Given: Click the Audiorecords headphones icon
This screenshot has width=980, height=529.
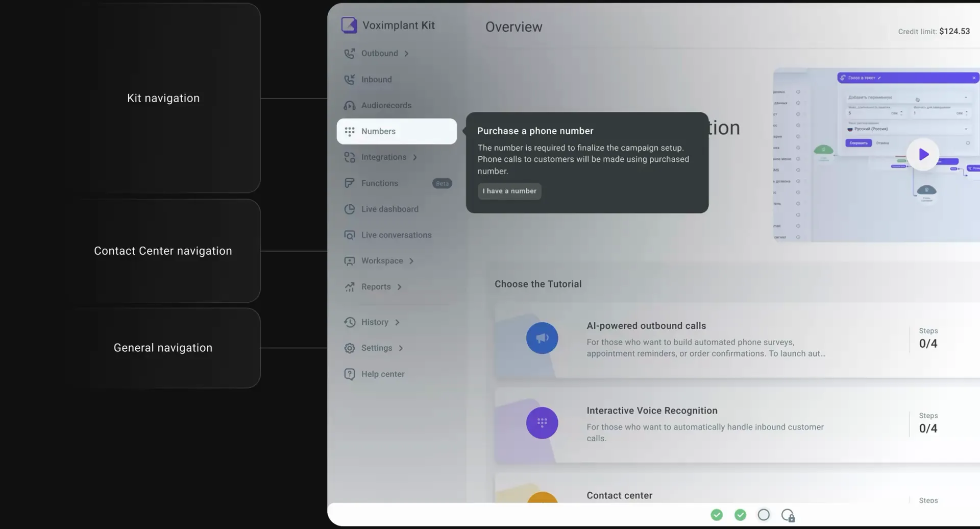Looking at the screenshot, I should pyautogui.click(x=350, y=106).
